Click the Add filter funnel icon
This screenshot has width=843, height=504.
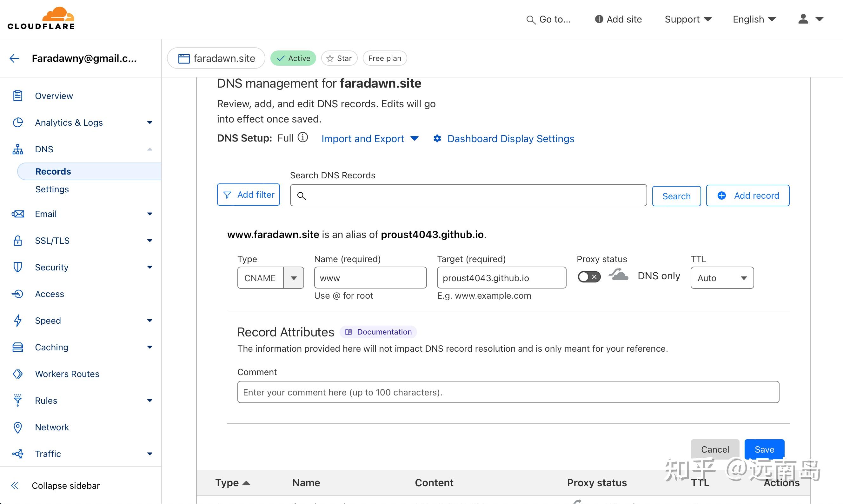click(227, 195)
